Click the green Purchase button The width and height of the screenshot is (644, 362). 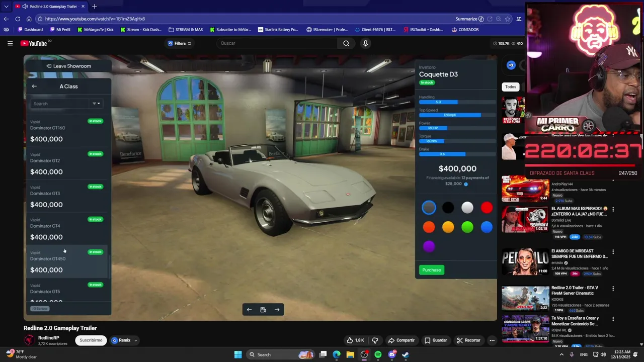[x=431, y=270]
